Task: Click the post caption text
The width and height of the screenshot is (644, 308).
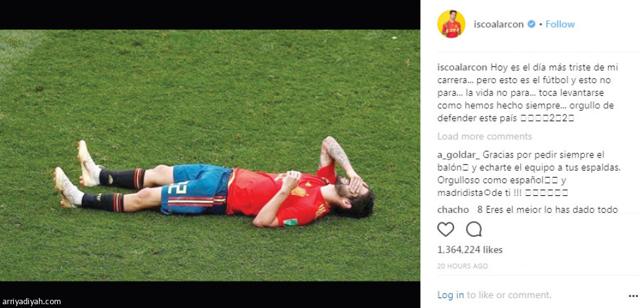Action: point(528,93)
